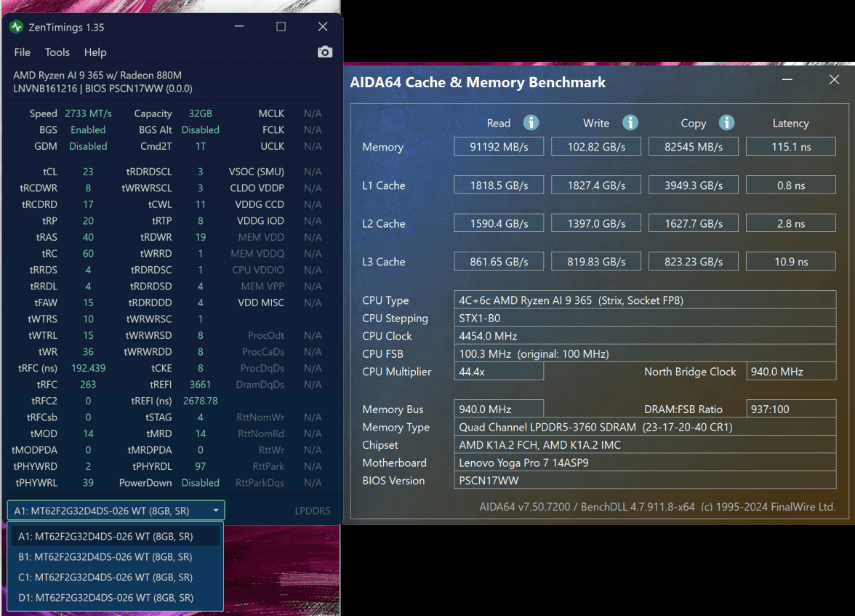Click the tRAS timing value 40
Screen dimensions: 855x616
click(88, 237)
